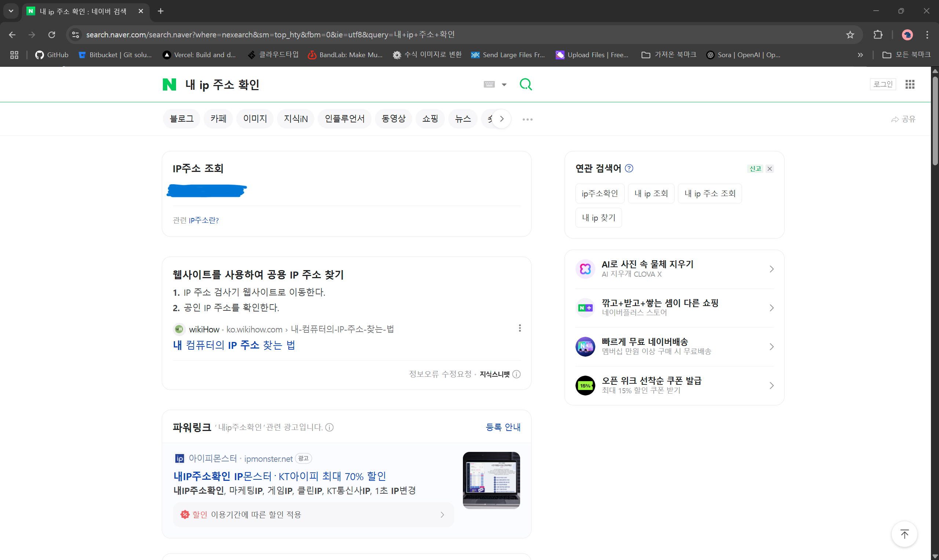Close the 연관 검색어 panel
939x560 pixels.
click(x=770, y=169)
